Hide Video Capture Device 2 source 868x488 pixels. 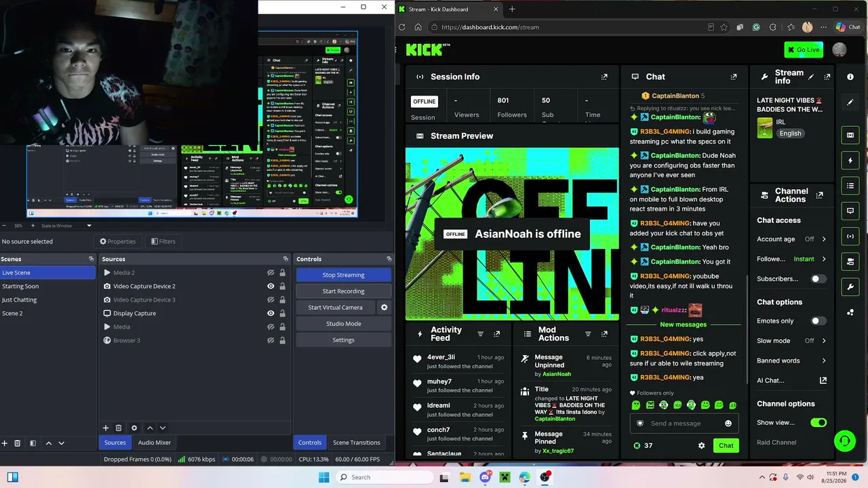tap(271, 286)
